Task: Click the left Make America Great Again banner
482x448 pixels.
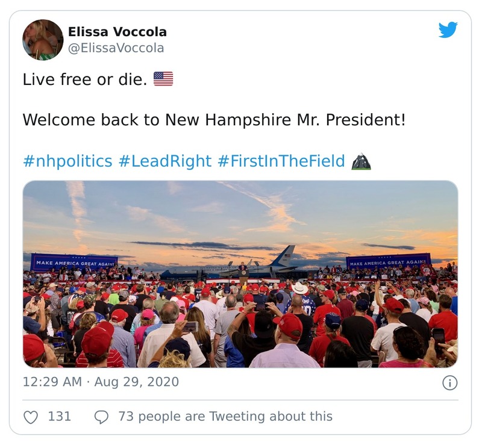Action: pyautogui.click(x=74, y=263)
